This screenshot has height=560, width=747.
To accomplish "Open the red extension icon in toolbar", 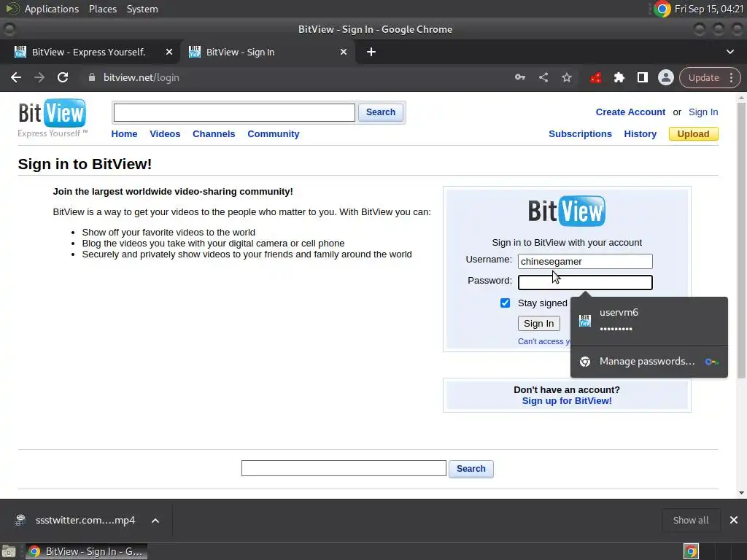I will [595, 77].
